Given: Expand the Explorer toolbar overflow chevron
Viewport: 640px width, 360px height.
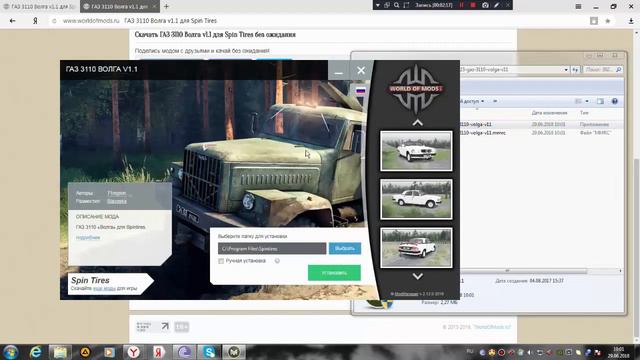Looking at the screenshot, I should tap(495, 101).
